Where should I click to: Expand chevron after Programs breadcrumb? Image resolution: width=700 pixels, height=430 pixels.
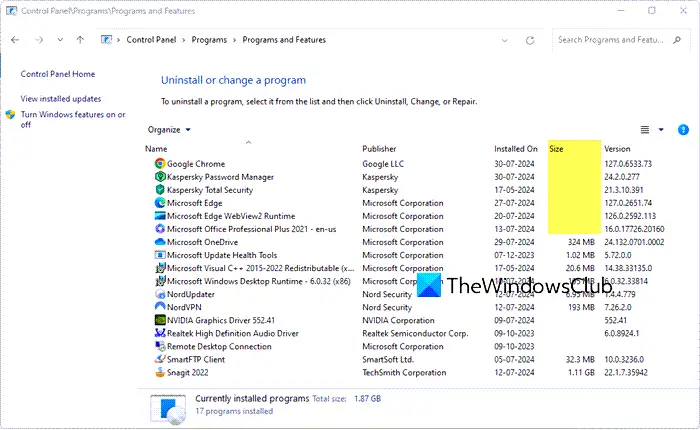234,40
